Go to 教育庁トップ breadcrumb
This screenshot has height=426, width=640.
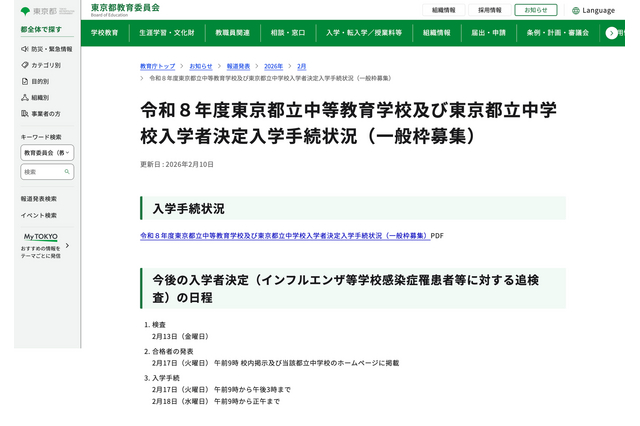point(158,66)
